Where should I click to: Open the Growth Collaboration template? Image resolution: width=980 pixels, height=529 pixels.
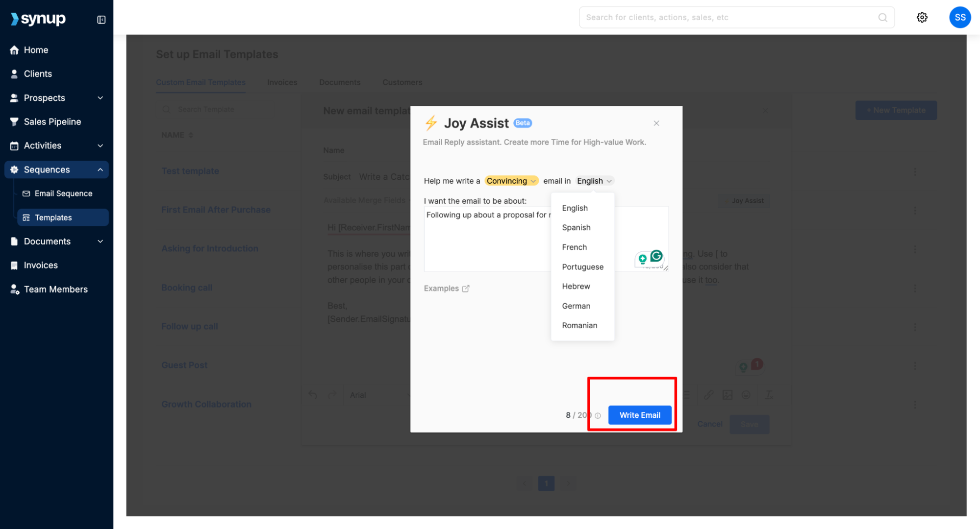[x=206, y=404]
